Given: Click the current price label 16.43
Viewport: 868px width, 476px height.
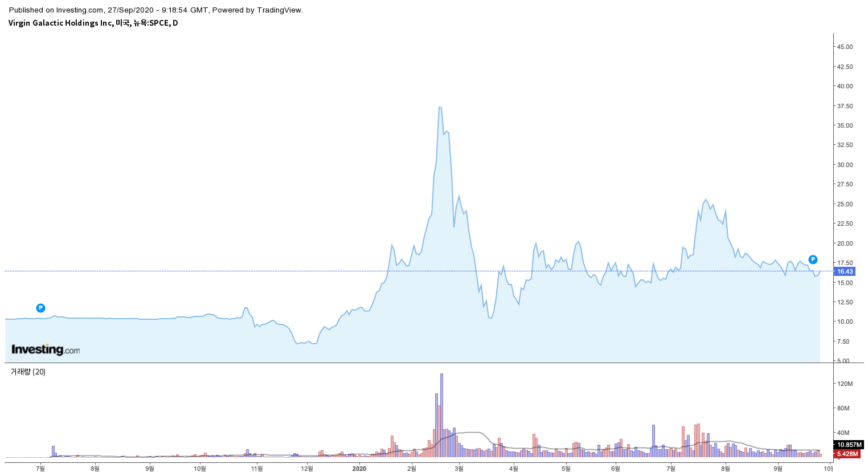Looking at the screenshot, I should (x=845, y=271).
